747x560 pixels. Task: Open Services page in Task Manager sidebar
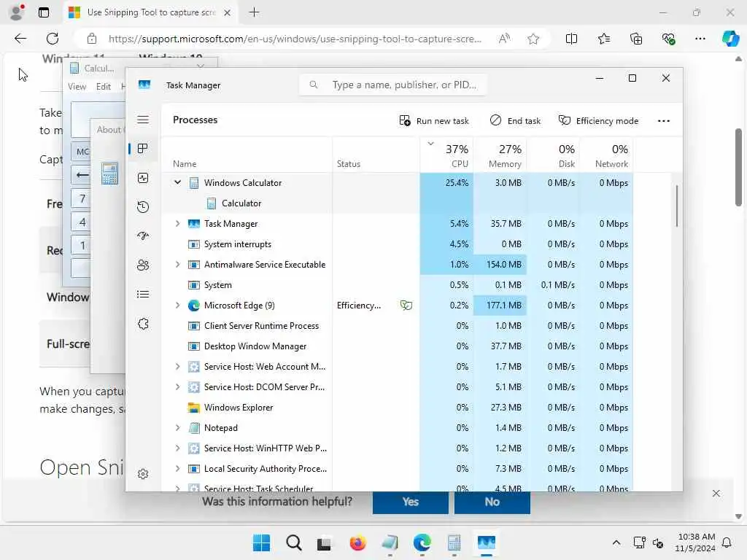point(143,324)
